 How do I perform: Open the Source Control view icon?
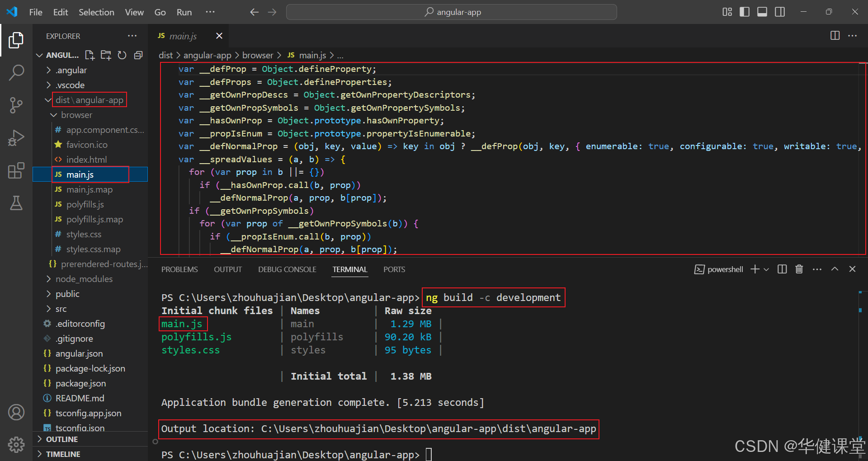(16, 105)
